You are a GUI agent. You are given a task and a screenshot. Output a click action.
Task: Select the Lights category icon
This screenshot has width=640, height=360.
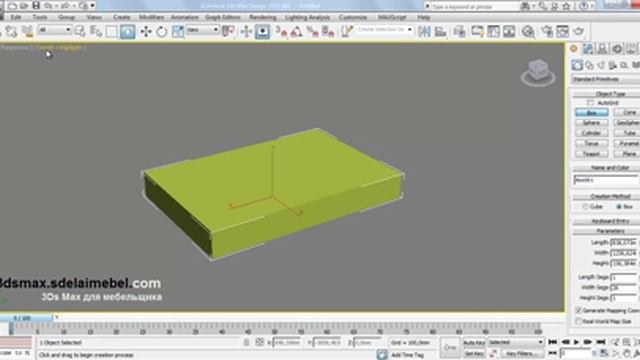[601, 65]
